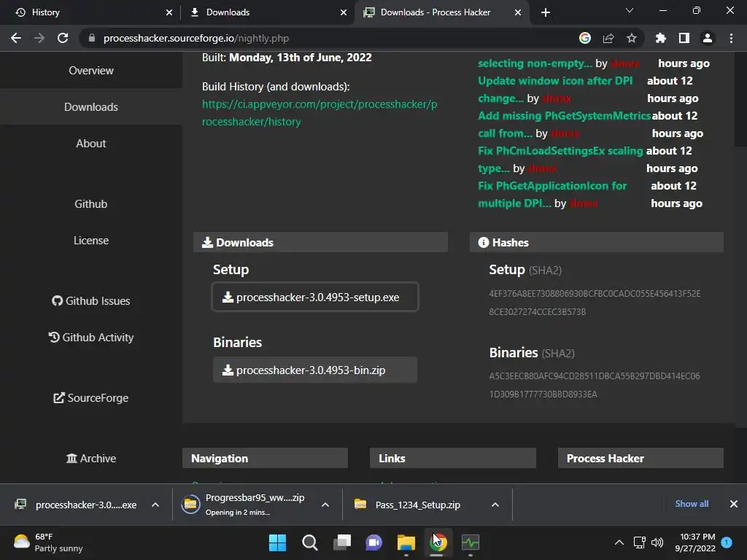Open the Google icon in address bar
The width and height of the screenshot is (747, 560).
[585, 38]
